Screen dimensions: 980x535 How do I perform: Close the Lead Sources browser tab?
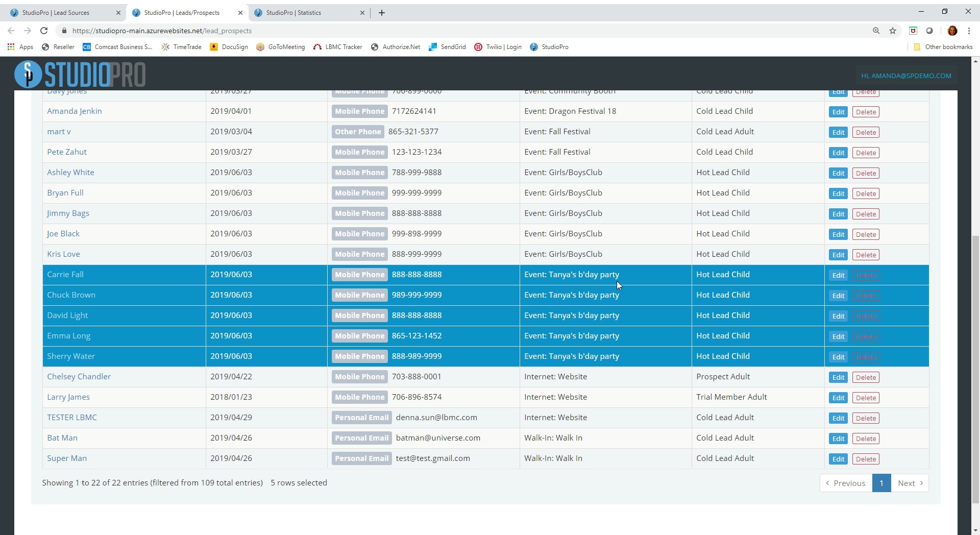[118, 13]
